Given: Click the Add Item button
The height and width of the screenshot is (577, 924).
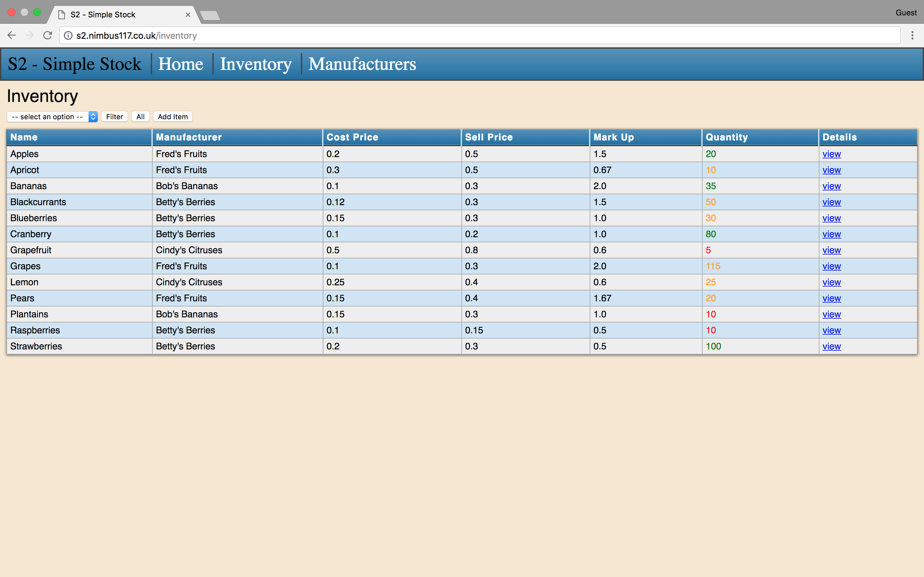Looking at the screenshot, I should 173,117.
